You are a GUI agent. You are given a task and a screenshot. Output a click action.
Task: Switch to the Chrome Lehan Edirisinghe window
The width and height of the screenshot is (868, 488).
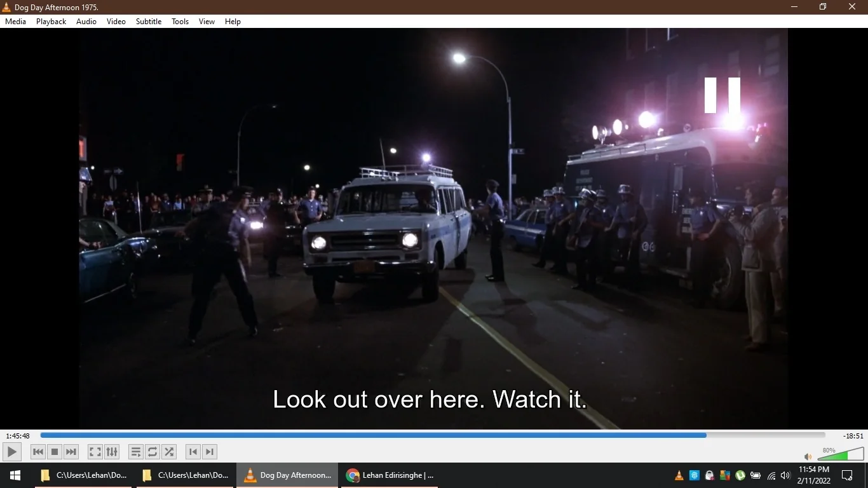click(x=390, y=475)
